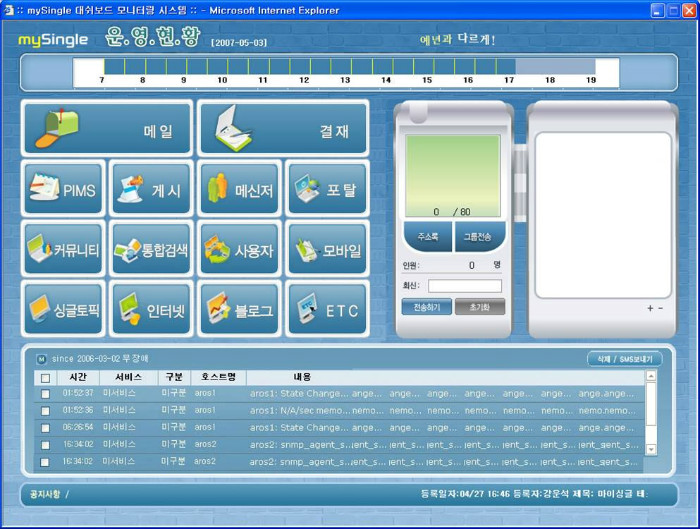The height and width of the screenshot is (529, 700).
Task: Click the 초기화 reset button
Action: 480,307
